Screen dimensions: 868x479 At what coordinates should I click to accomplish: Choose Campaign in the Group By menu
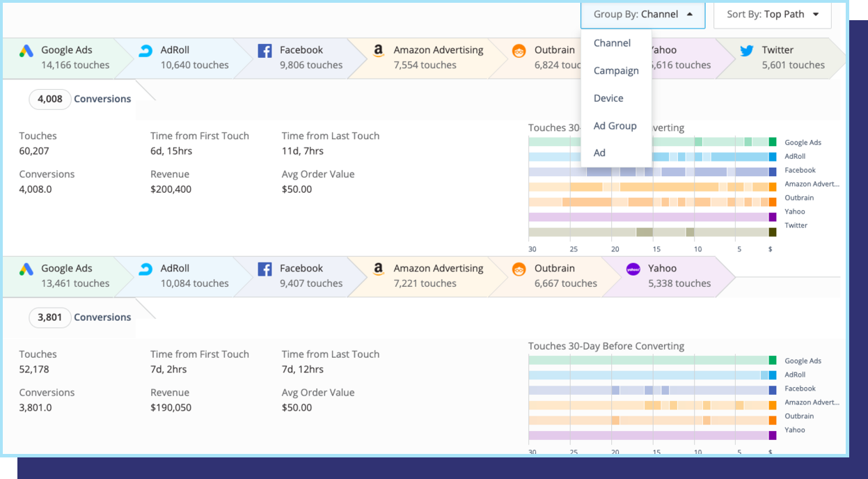click(x=616, y=70)
